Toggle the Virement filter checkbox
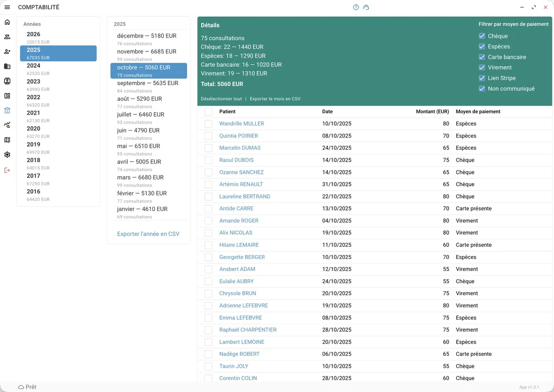This screenshot has width=554, height=392. 482,67
